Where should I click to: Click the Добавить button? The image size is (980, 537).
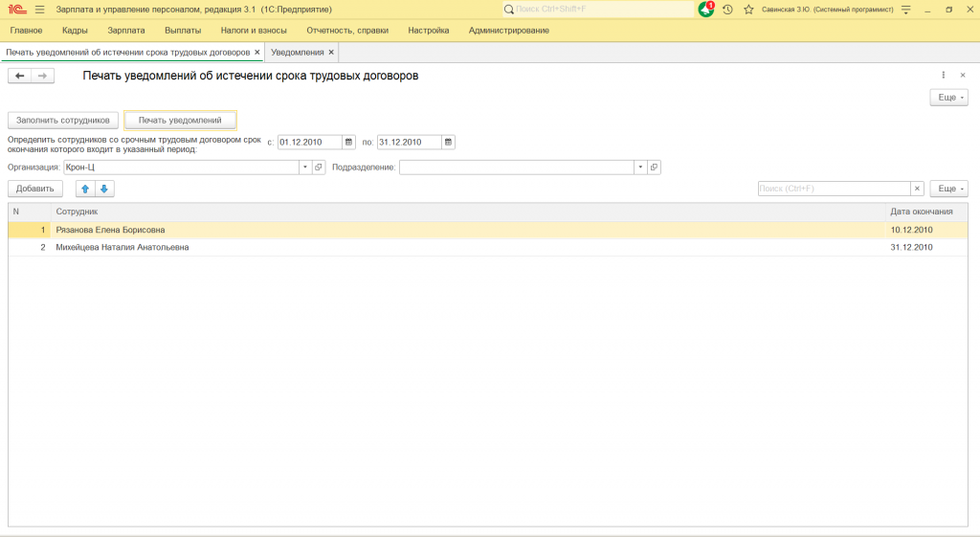pyautogui.click(x=35, y=189)
